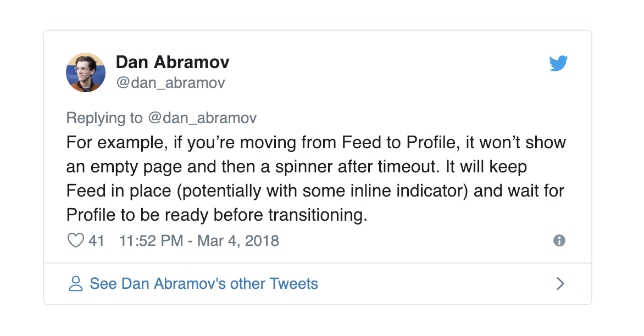Screen dimensions: 644x336
Task: Click the like count 41
Action: point(96,241)
